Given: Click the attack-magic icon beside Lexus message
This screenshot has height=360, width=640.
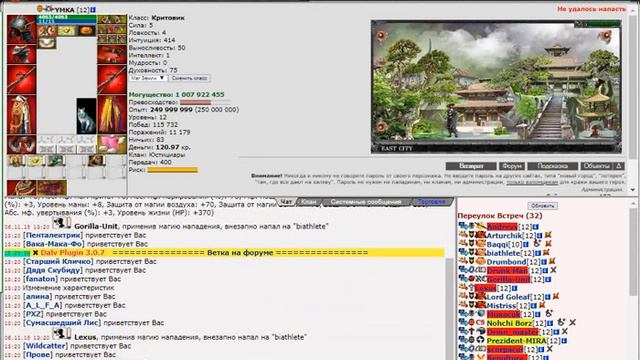Looking at the screenshot, I should (x=62, y=334).
